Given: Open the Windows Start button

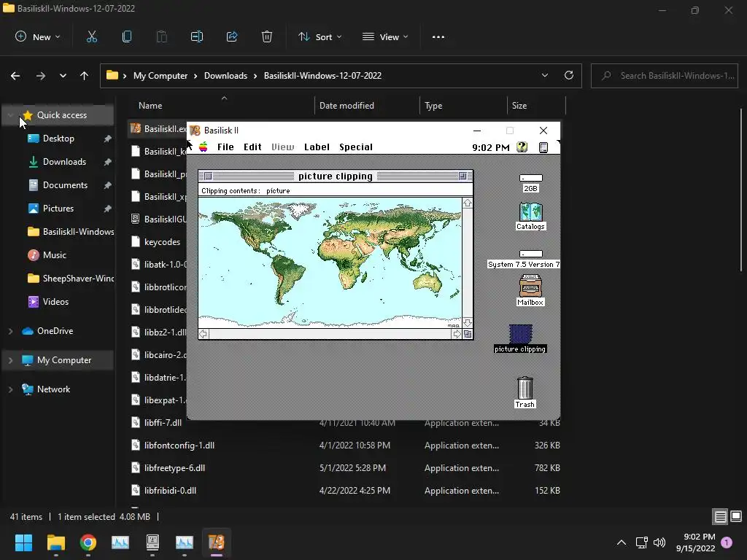Looking at the screenshot, I should click(x=23, y=542).
